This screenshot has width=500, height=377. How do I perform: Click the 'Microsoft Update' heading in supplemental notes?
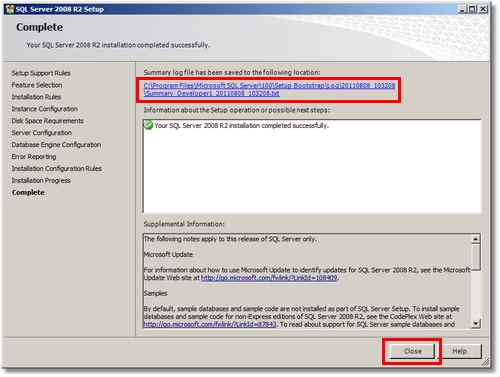[168, 255]
